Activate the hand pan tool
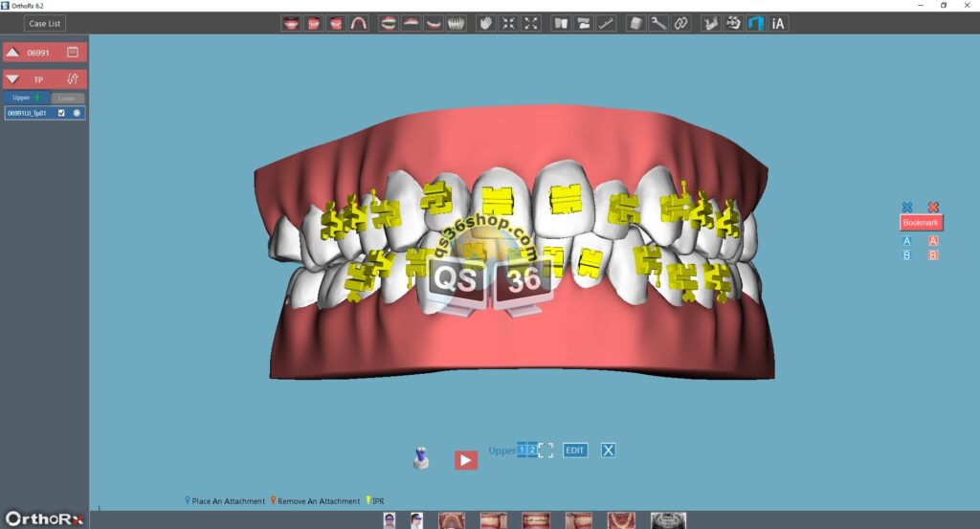The width and height of the screenshot is (980, 529). point(485,24)
